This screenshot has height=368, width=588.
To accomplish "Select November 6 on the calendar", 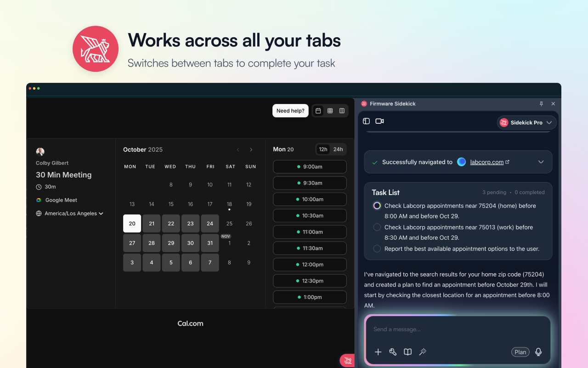I will coord(191,263).
